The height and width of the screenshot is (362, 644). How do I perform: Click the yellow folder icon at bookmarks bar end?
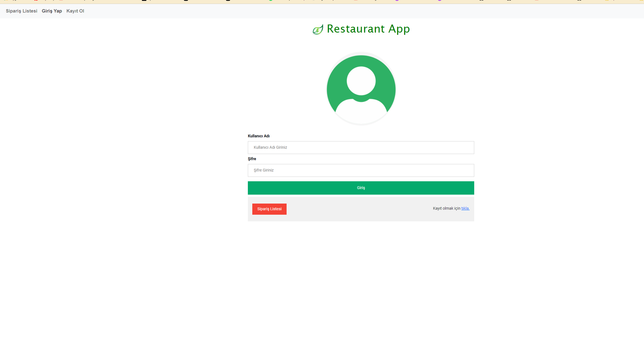click(x=641, y=1)
